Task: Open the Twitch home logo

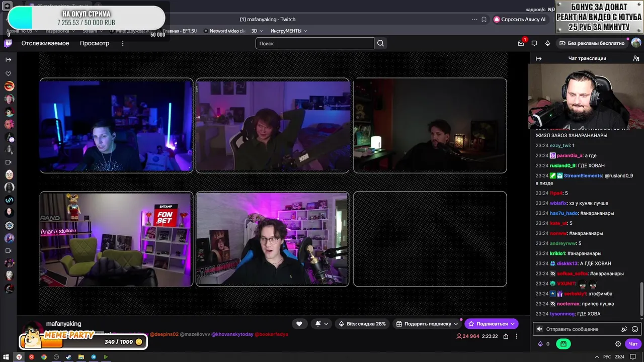Action: [x=8, y=43]
